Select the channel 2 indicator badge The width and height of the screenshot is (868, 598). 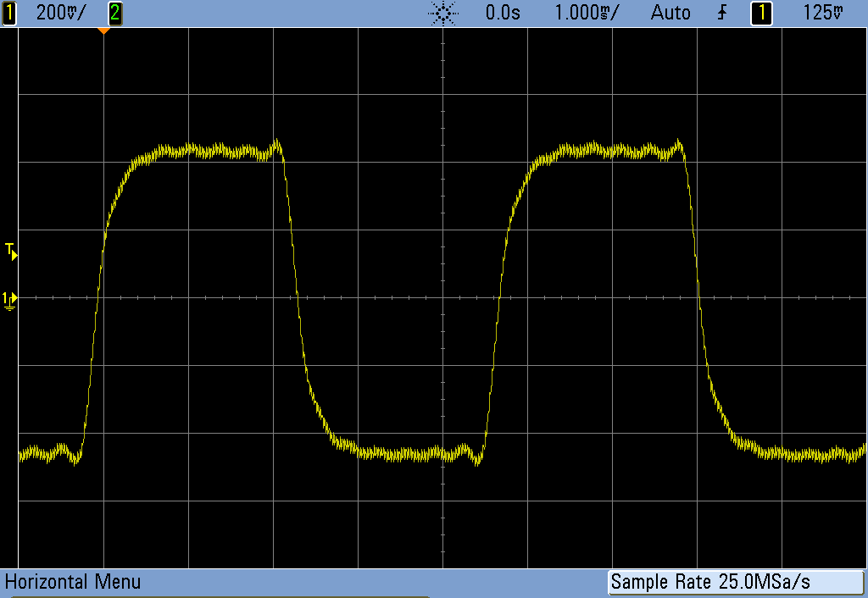click(114, 13)
